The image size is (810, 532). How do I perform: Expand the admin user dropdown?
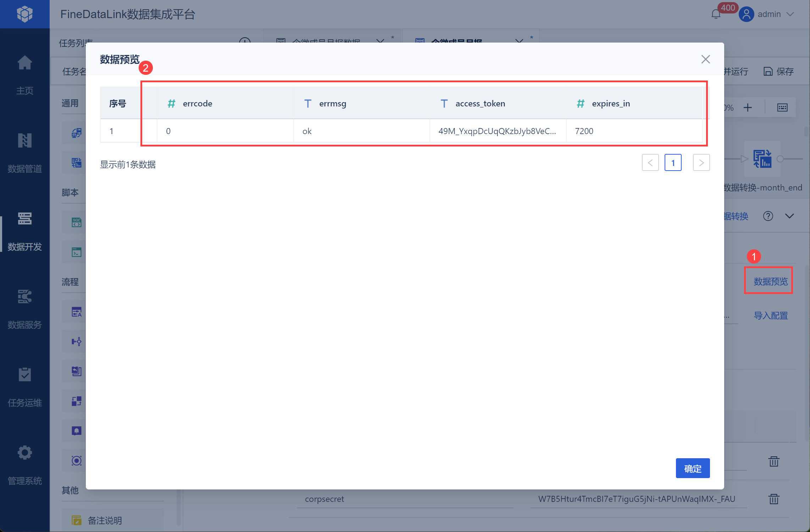790,14
